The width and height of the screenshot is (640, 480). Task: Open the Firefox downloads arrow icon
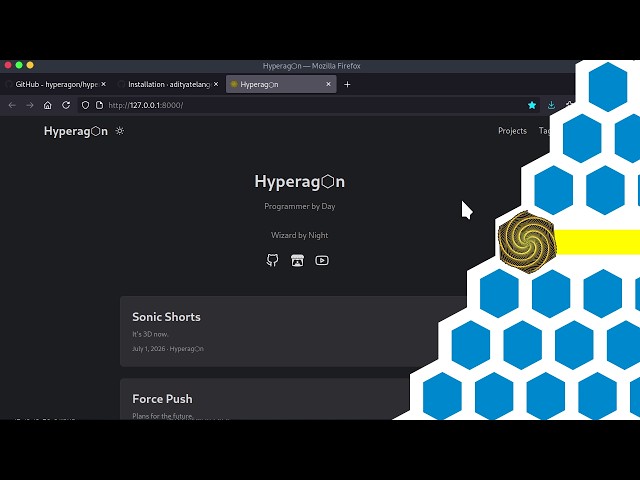(551, 105)
